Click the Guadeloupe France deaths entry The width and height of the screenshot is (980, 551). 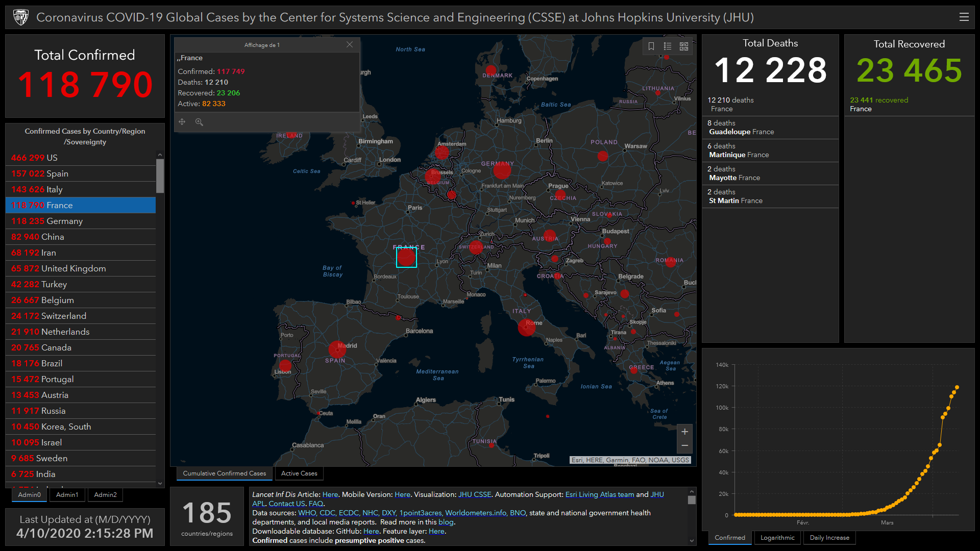point(770,128)
